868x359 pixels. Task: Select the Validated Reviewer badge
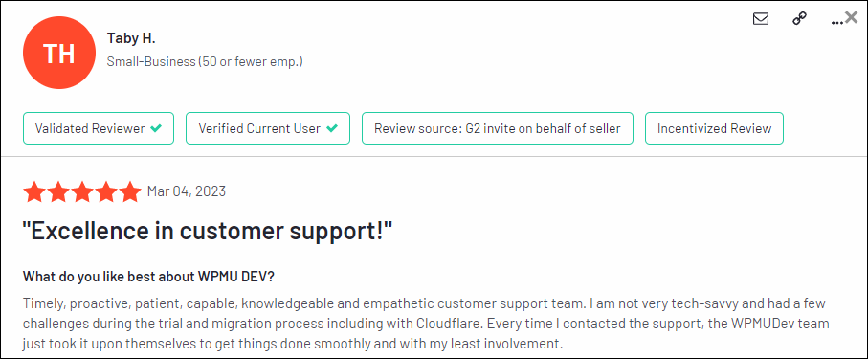pyautogui.click(x=99, y=128)
